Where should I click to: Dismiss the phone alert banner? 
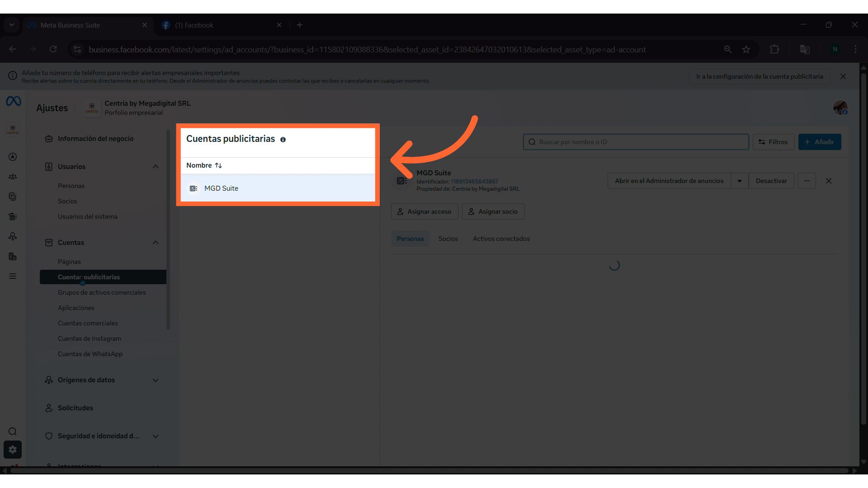pyautogui.click(x=843, y=76)
